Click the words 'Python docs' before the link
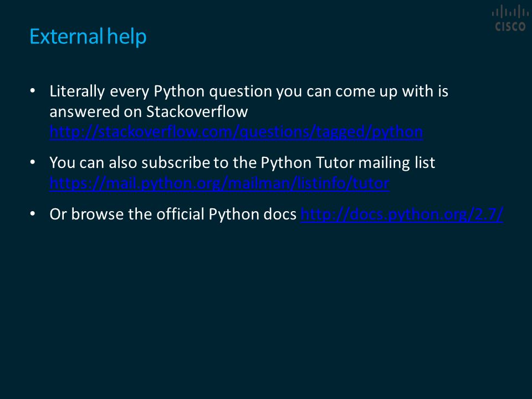The height and width of the screenshot is (399, 532). pos(253,214)
